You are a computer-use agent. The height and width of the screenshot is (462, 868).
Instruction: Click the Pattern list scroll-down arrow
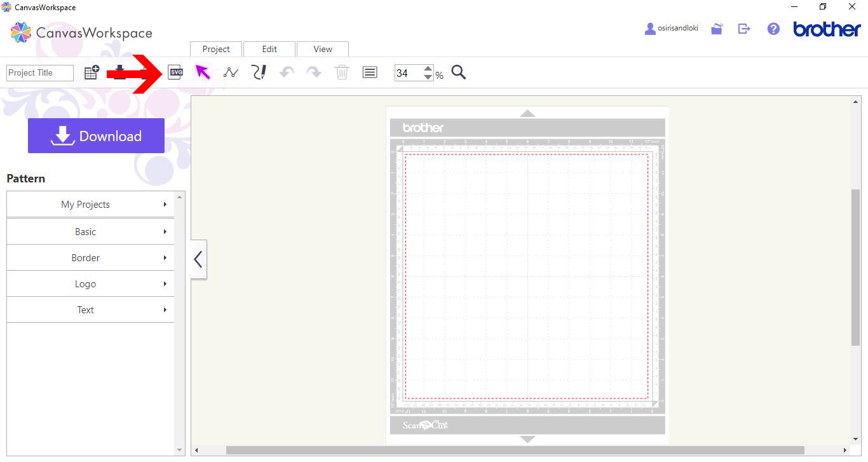[180, 450]
